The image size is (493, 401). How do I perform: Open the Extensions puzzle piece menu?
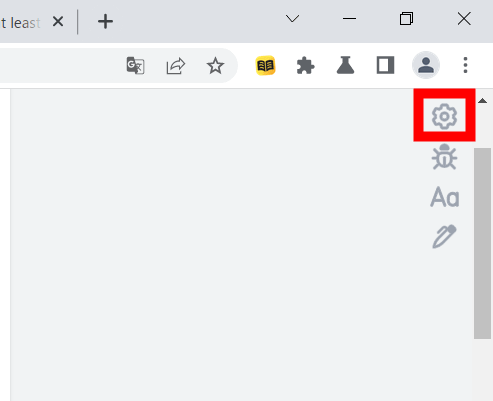(x=305, y=65)
